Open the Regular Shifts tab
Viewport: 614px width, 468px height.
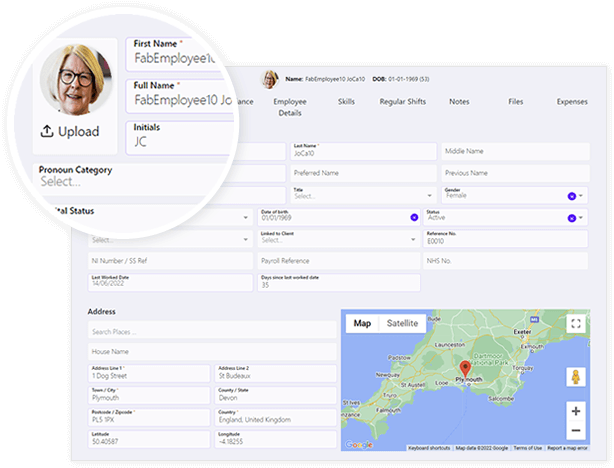pyautogui.click(x=403, y=101)
